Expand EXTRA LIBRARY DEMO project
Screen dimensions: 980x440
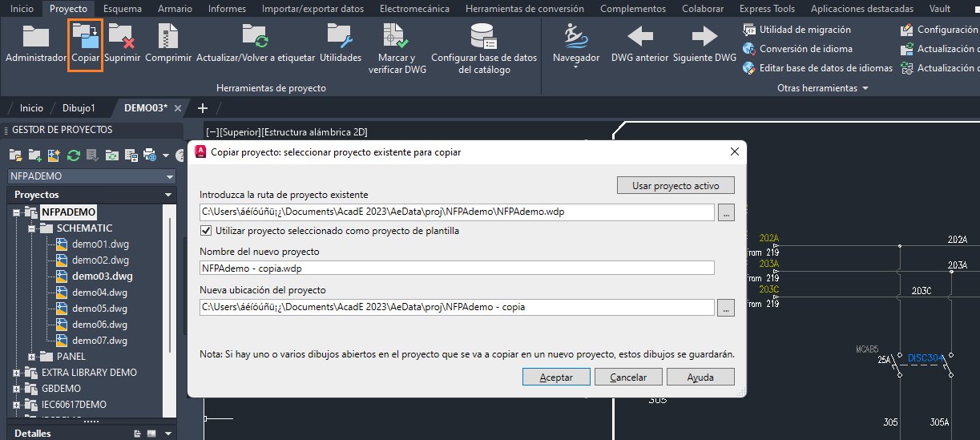pos(17,373)
